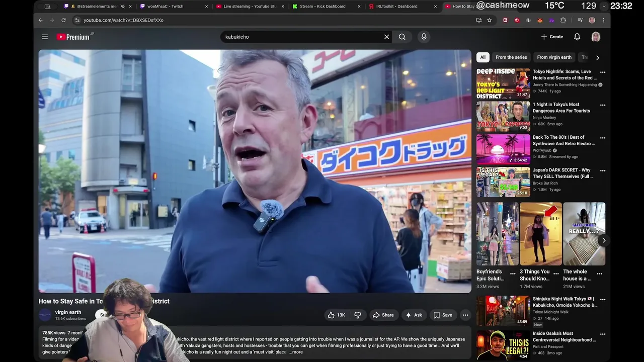Open options for Inside Osaka's video
This screenshot has height=362, width=644.
click(x=603, y=333)
